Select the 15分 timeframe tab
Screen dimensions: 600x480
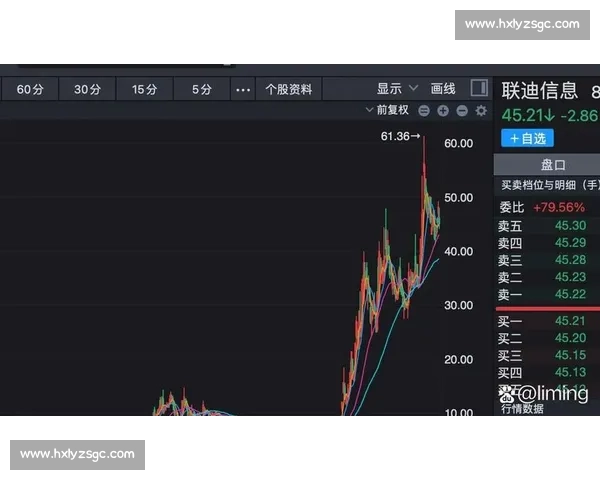145,89
